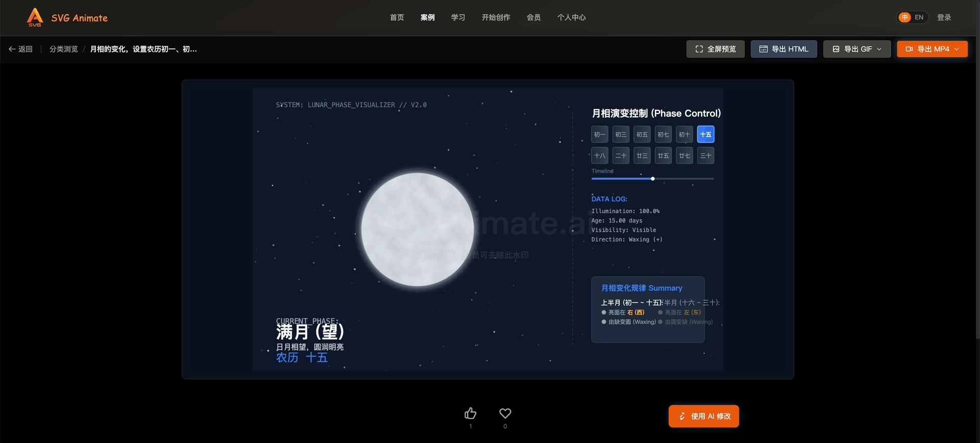980x443 pixels.
Task: Click the Timeline slider handle
Action: (x=653, y=179)
